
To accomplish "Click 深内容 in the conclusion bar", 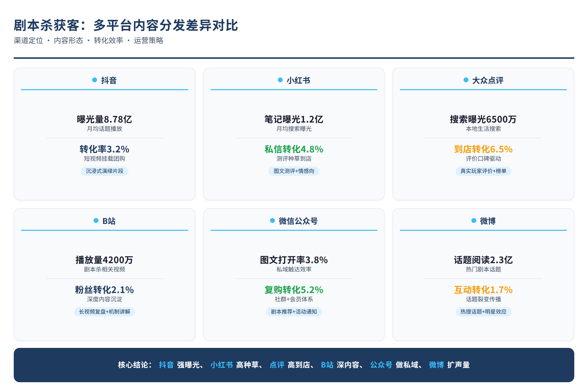I will [x=348, y=365].
